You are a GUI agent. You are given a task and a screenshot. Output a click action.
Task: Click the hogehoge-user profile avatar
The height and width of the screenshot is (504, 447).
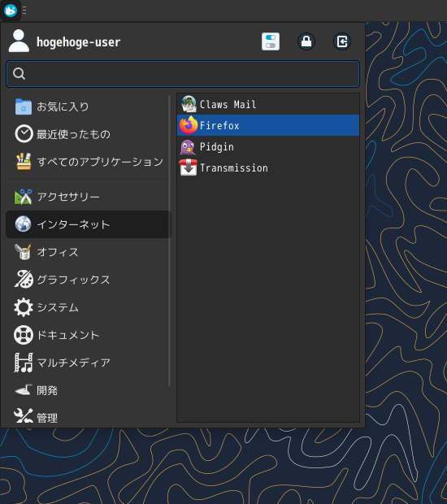click(x=19, y=41)
